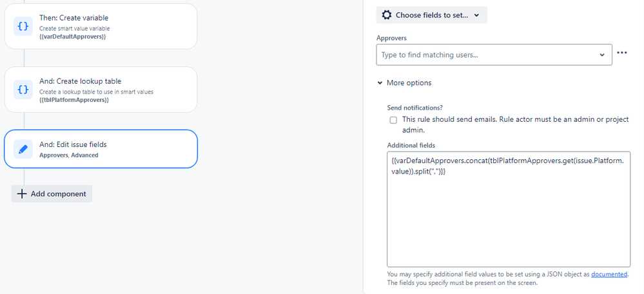Expand the Choose fields to set dropdown arrow
Viewport: 644px width, 294px height.
pos(476,15)
